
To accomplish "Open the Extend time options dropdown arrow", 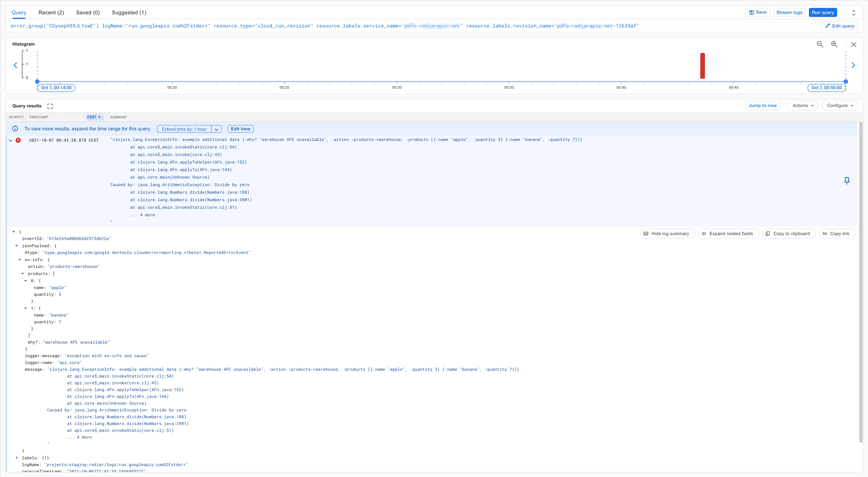I will tap(216, 129).
